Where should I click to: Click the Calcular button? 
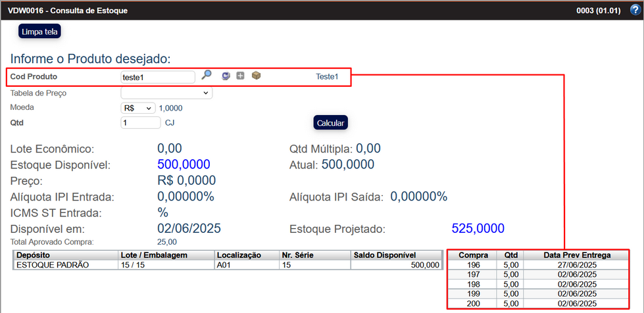(x=330, y=123)
